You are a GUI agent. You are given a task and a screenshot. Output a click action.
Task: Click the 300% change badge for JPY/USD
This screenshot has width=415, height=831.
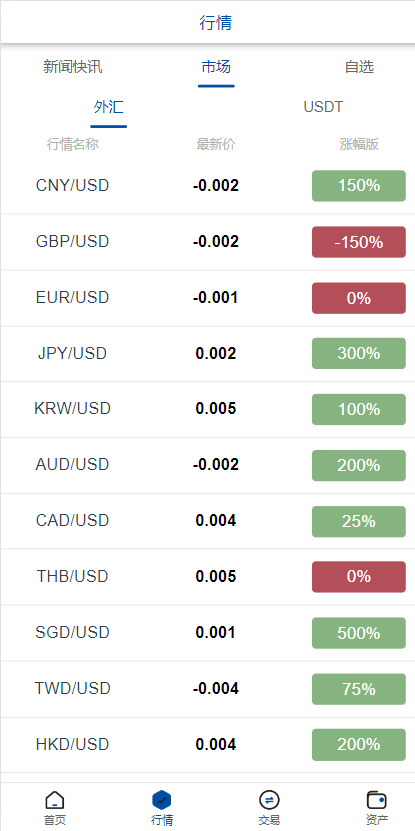click(x=359, y=353)
